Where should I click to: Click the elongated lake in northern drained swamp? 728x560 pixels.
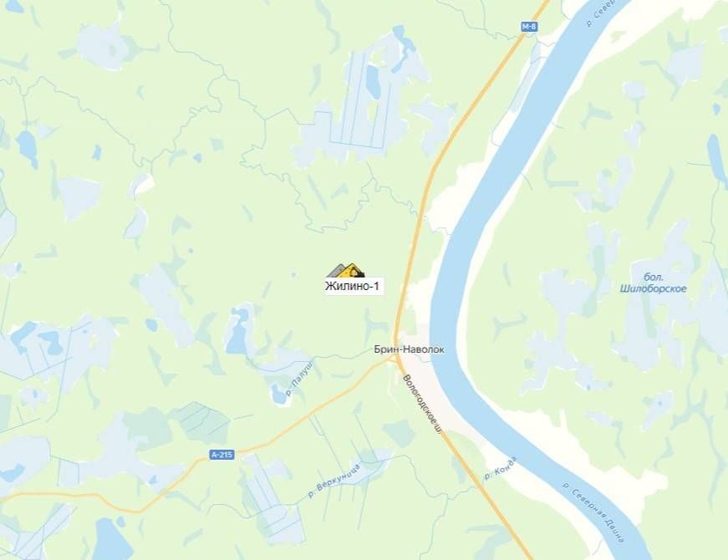pyautogui.click(x=374, y=82)
